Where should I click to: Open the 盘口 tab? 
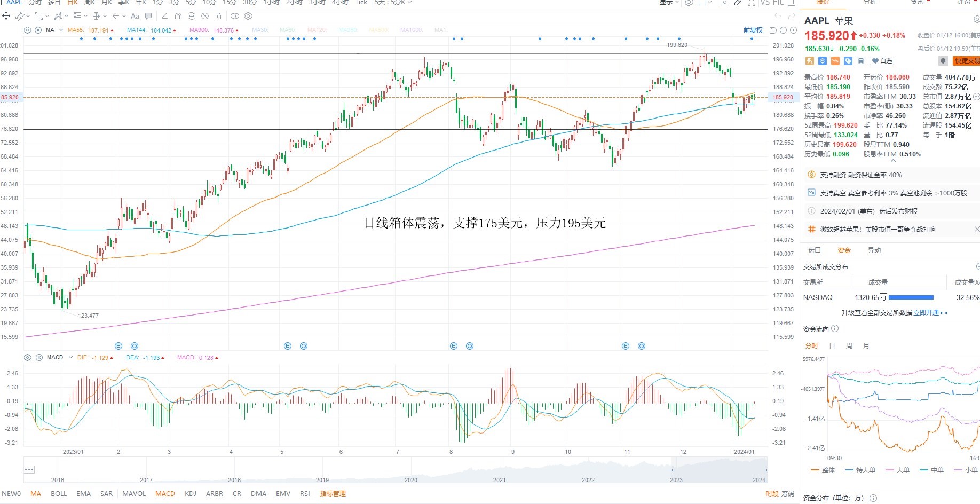(x=815, y=250)
